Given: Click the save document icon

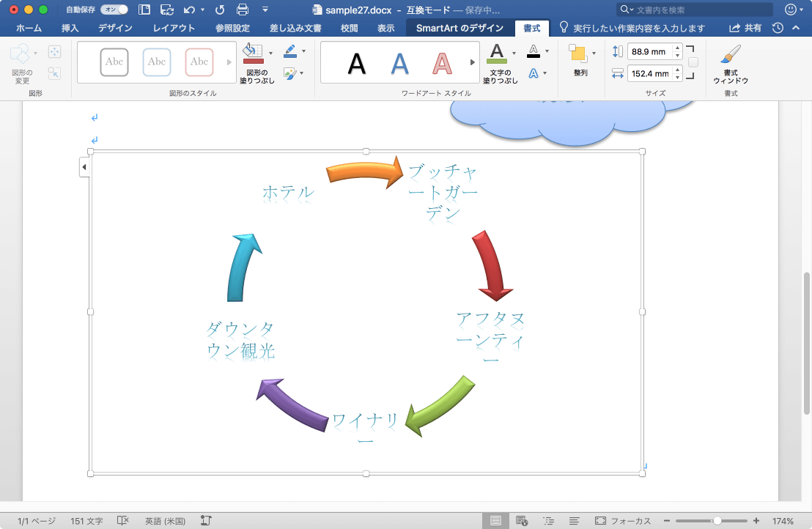Looking at the screenshot, I should pyautogui.click(x=167, y=10).
